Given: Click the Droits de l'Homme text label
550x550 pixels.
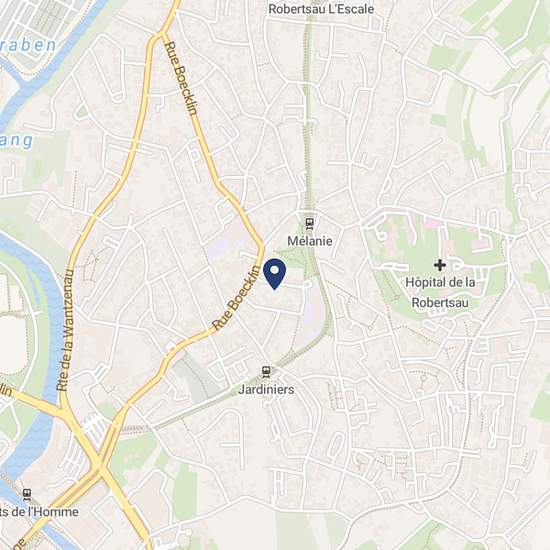Looking at the screenshot, I should (x=39, y=512).
